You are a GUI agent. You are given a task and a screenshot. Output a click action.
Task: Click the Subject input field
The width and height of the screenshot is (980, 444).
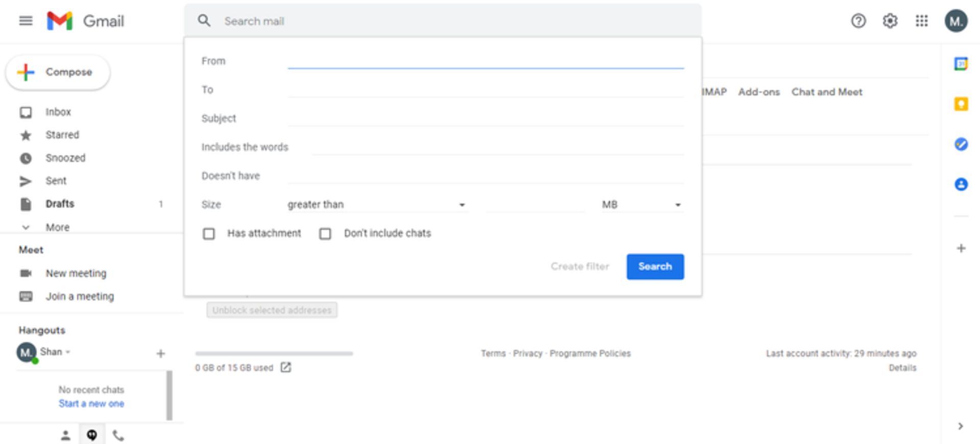485,118
